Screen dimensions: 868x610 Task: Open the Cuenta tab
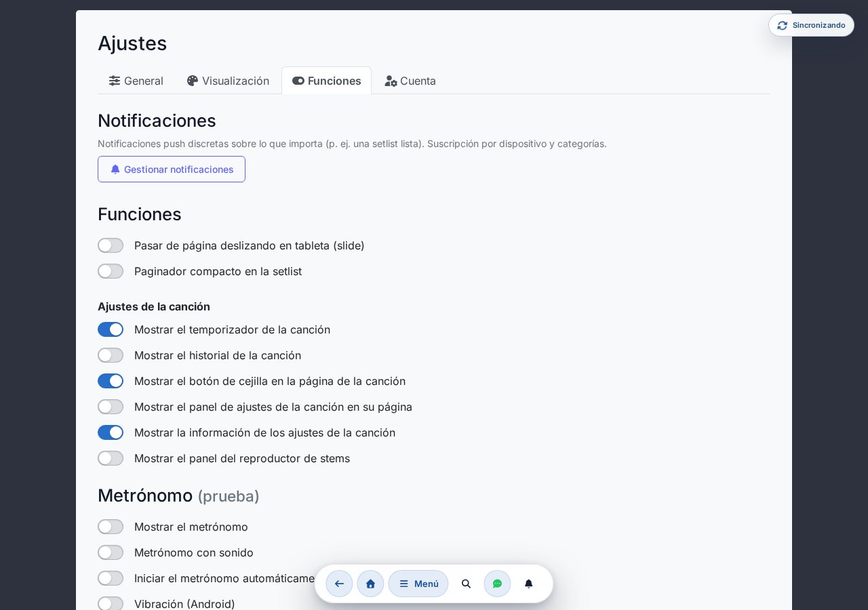pos(410,81)
